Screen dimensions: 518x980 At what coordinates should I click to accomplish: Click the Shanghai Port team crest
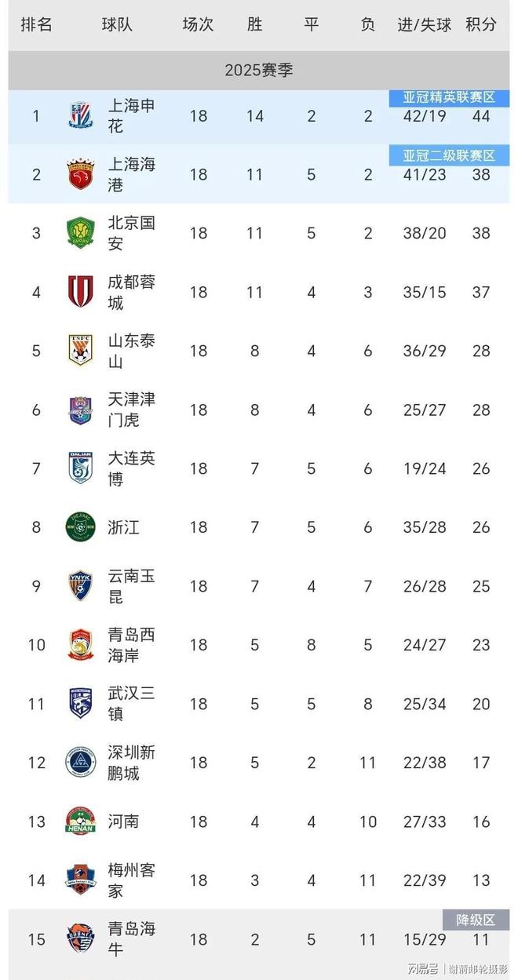pyautogui.click(x=80, y=174)
